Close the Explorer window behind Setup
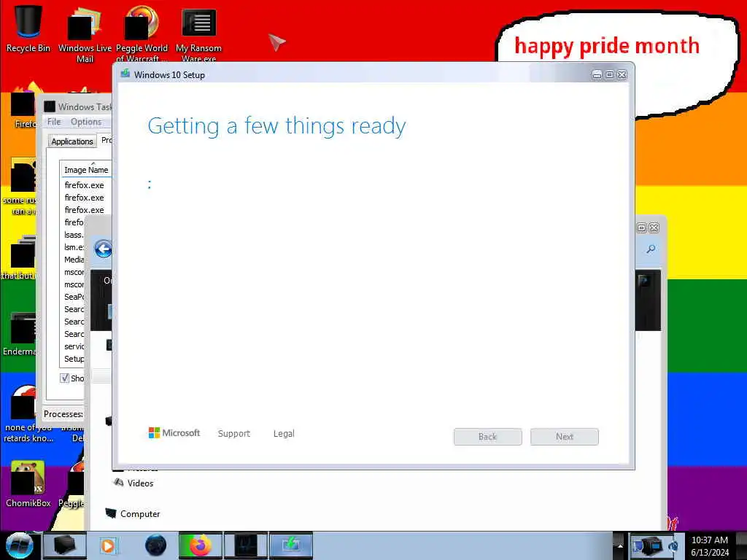Image resolution: width=747 pixels, height=560 pixels. pyautogui.click(x=654, y=227)
